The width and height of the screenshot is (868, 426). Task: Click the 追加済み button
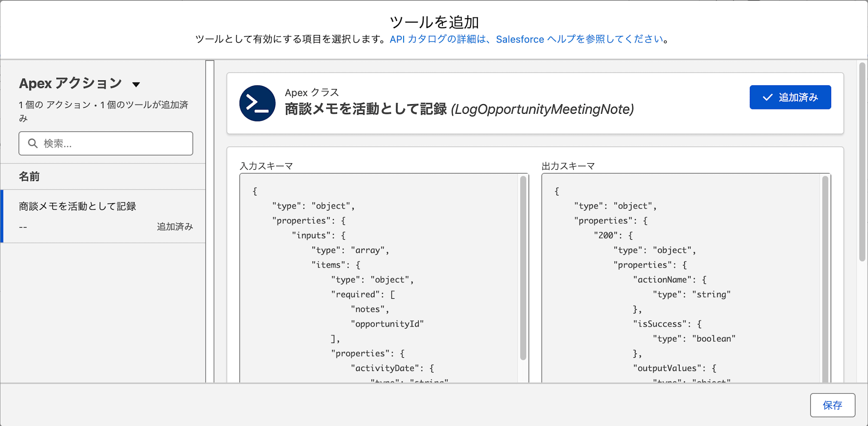point(790,97)
